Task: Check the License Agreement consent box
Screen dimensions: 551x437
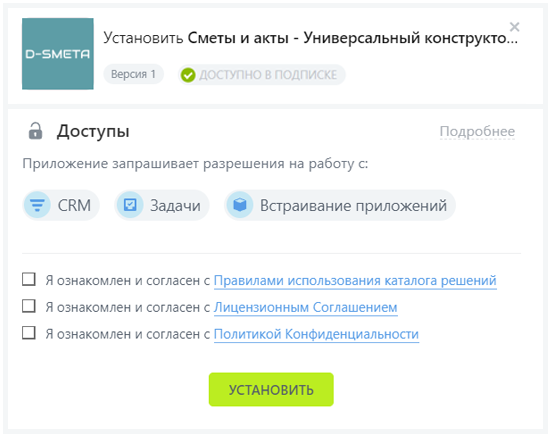Action: pos(29,306)
